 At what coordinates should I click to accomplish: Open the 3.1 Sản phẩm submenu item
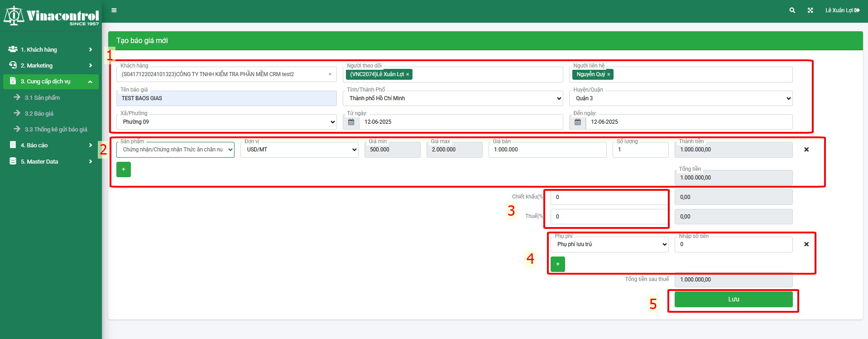pyautogui.click(x=42, y=97)
